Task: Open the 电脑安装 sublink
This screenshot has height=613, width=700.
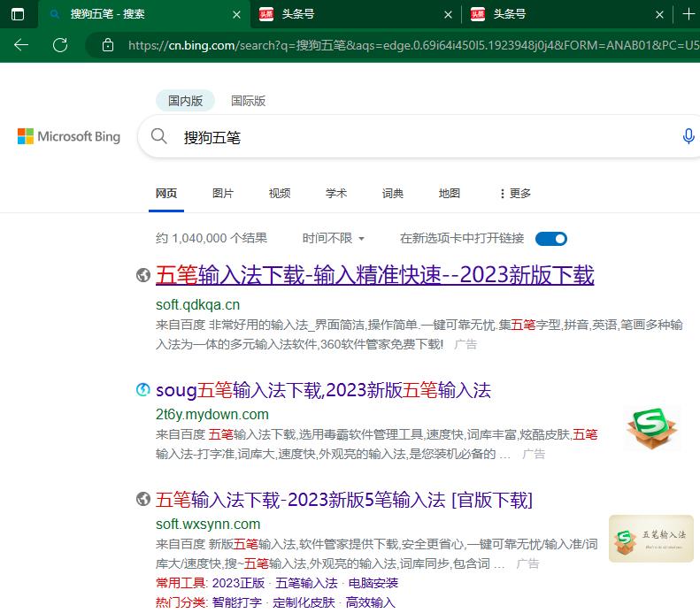Action: pyautogui.click(x=373, y=583)
